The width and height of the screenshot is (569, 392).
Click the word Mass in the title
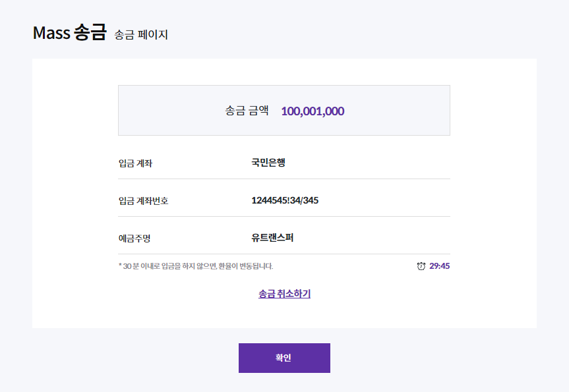51,33
